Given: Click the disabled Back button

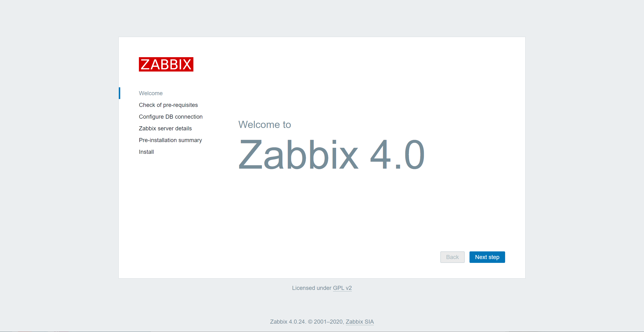Looking at the screenshot, I should (452, 257).
